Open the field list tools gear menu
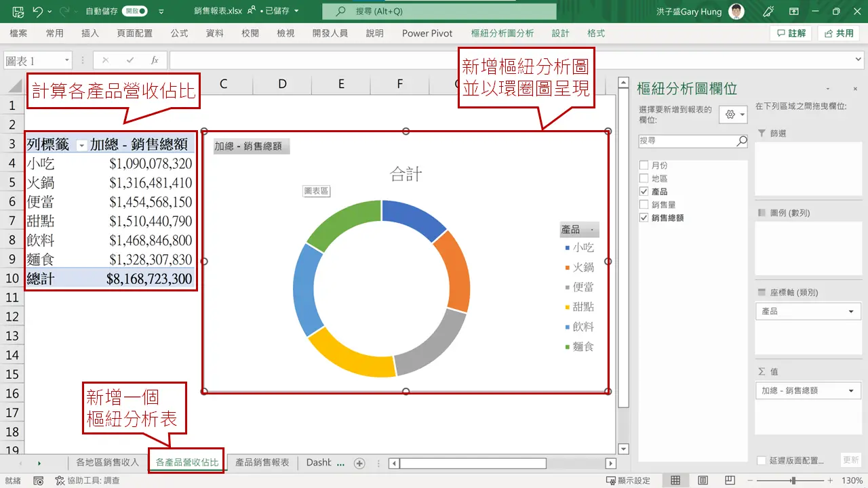 click(x=734, y=115)
